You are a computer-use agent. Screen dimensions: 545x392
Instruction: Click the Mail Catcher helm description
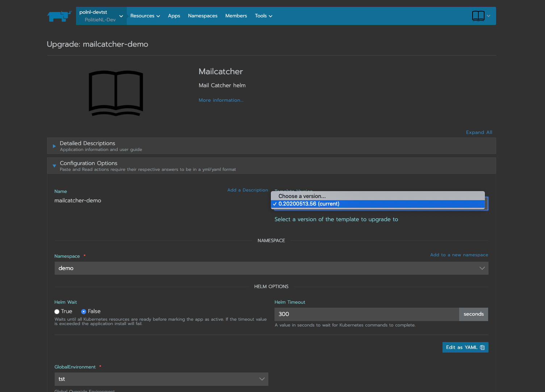click(222, 85)
